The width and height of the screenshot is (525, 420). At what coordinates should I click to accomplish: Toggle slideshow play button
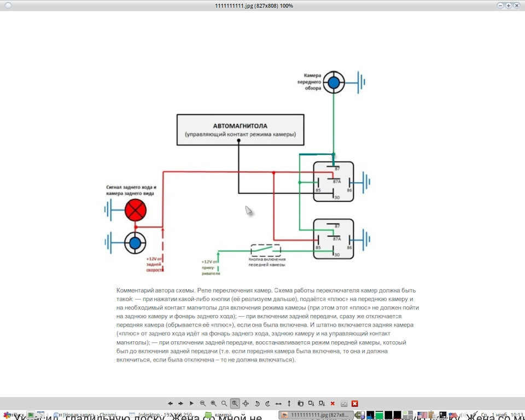(191, 404)
